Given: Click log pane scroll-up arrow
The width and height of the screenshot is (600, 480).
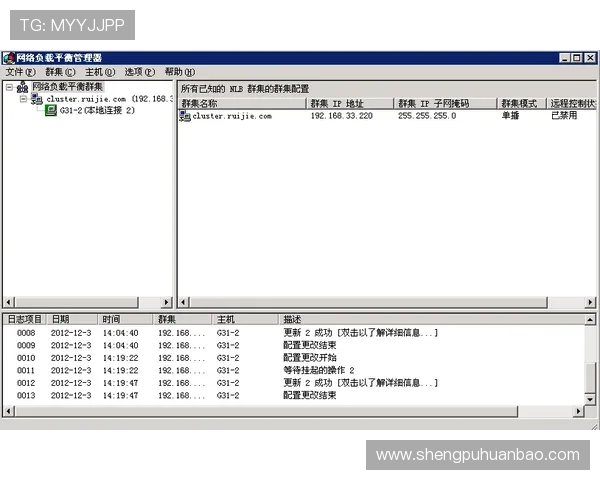Looking at the screenshot, I should 590,320.
